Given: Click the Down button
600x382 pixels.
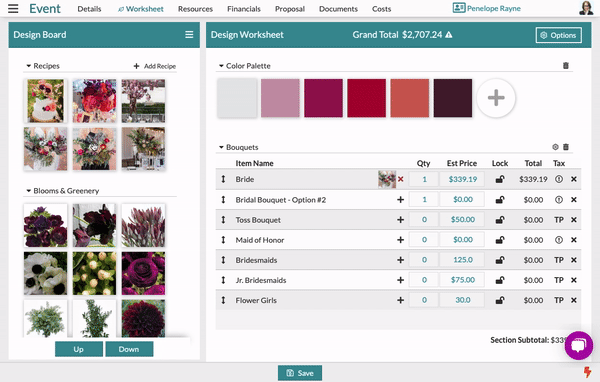Looking at the screenshot, I should click(x=129, y=349).
